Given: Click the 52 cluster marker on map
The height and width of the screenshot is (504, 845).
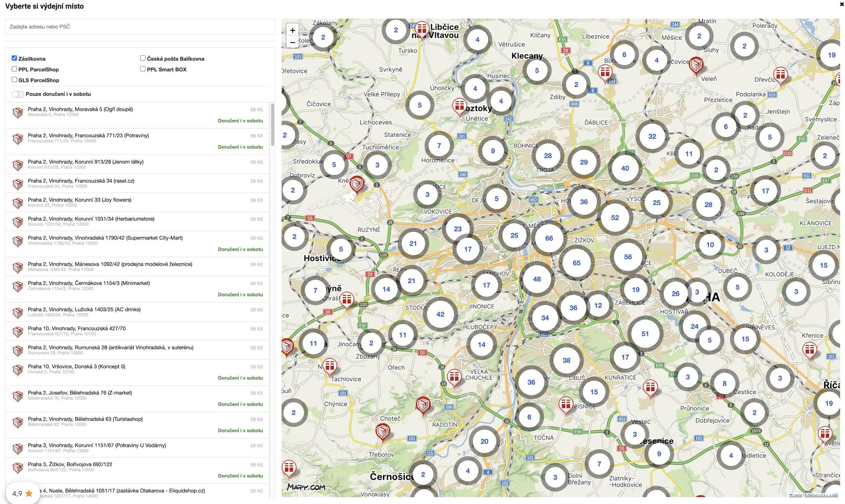Looking at the screenshot, I should tap(615, 217).
